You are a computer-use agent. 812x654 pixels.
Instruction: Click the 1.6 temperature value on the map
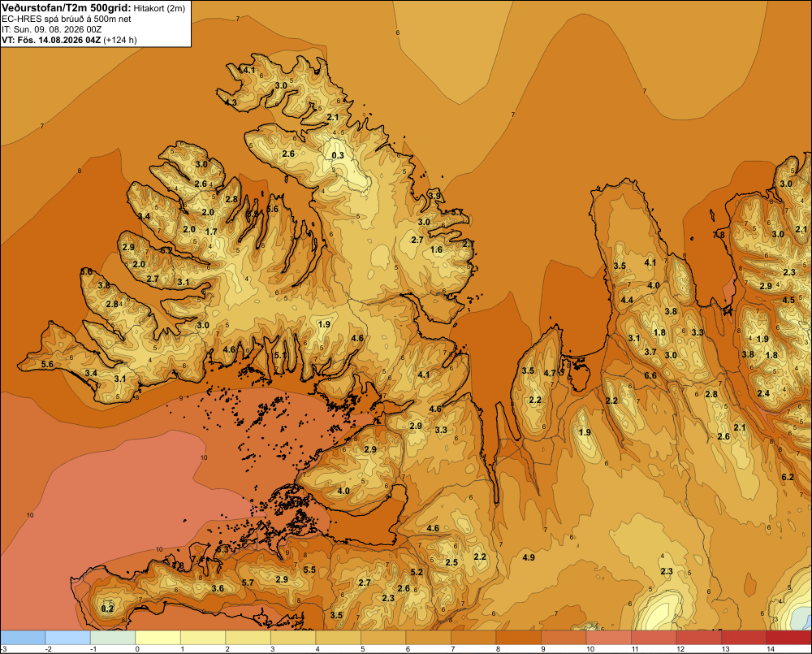pyautogui.click(x=437, y=249)
